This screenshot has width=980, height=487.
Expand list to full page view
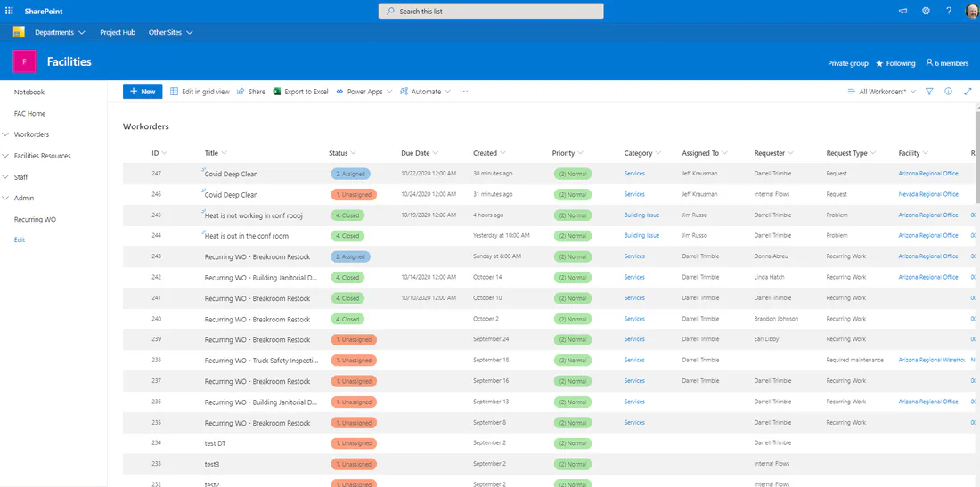pyautogui.click(x=968, y=91)
